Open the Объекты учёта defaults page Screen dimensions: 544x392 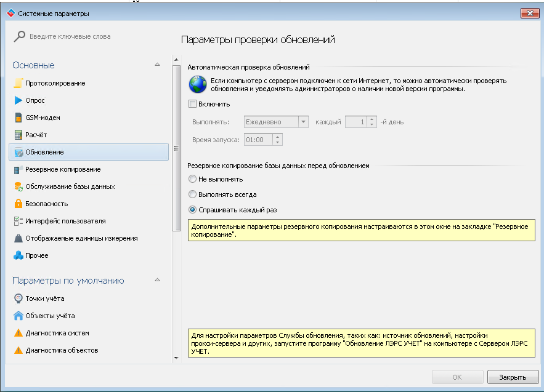89,316
